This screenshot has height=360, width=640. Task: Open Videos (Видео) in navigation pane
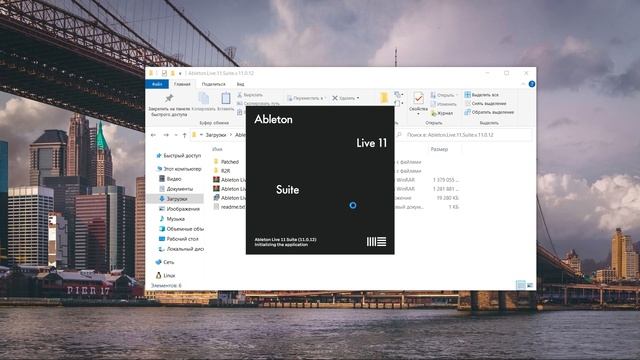170,179
